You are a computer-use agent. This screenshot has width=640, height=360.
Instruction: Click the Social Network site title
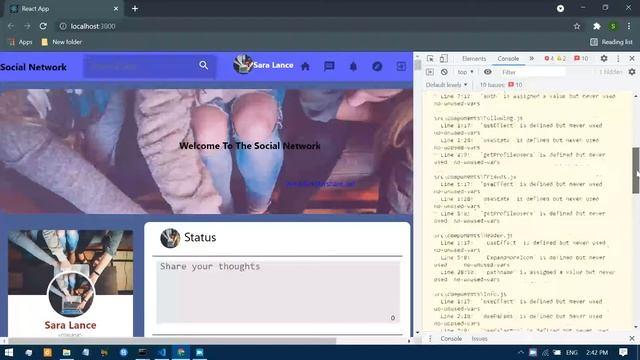33,67
